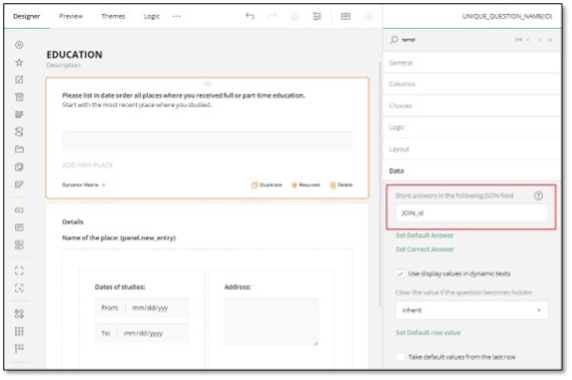Collapse the Data property category
The height and width of the screenshot is (380, 572).
click(472, 171)
